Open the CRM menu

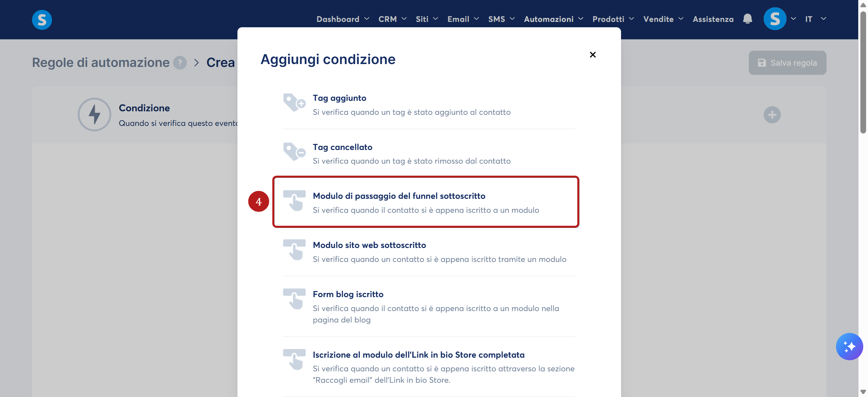pyautogui.click(x=392, y=19)
